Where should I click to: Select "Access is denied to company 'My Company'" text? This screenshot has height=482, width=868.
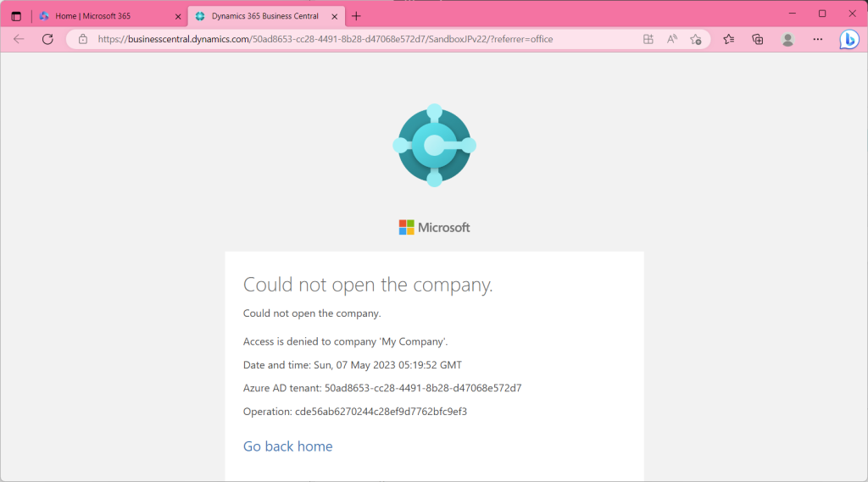(x=346, y=341)
